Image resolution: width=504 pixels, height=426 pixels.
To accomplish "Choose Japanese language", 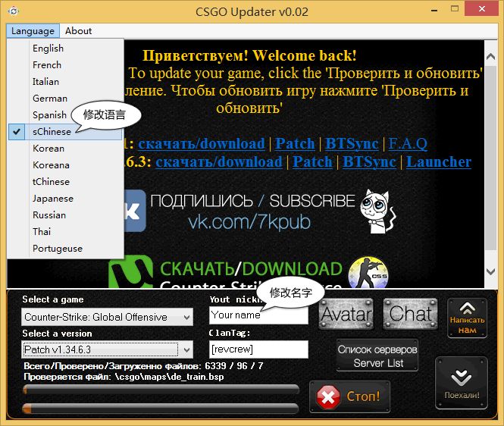I will [65, 199].
